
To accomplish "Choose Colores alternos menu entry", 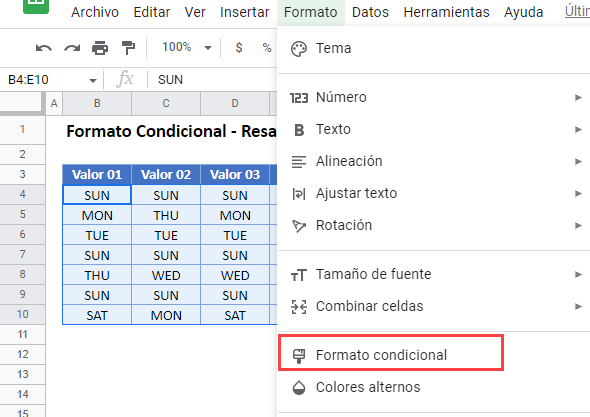I will [434, 387].
